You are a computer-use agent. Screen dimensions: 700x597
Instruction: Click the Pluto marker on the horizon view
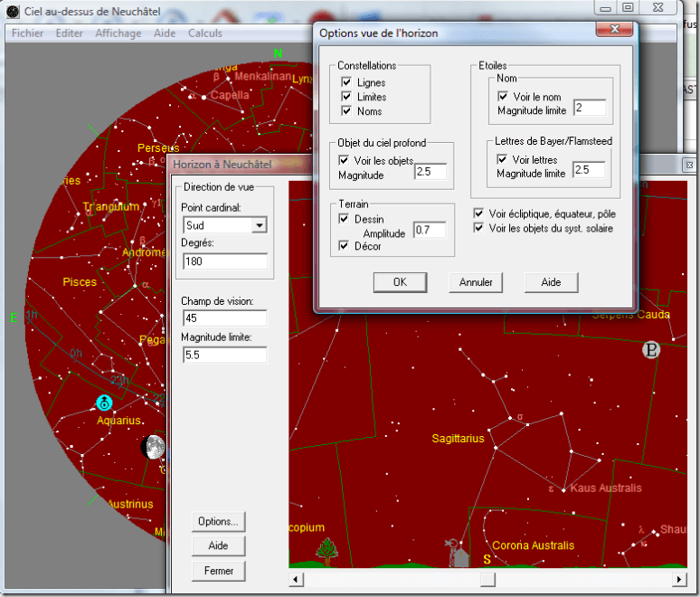pos(651,350)
